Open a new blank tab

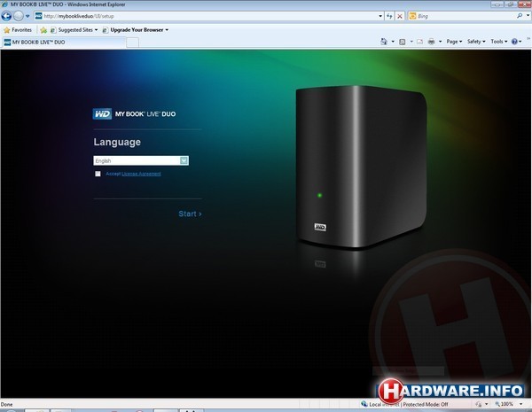133,43
